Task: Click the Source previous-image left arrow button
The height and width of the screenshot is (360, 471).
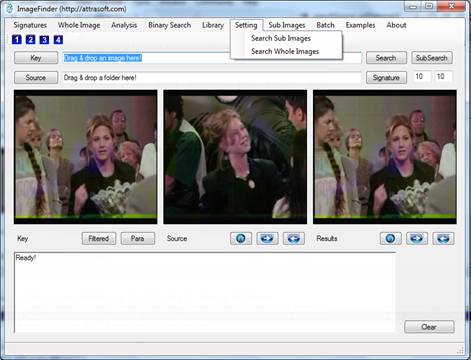Action: [294, 238]
